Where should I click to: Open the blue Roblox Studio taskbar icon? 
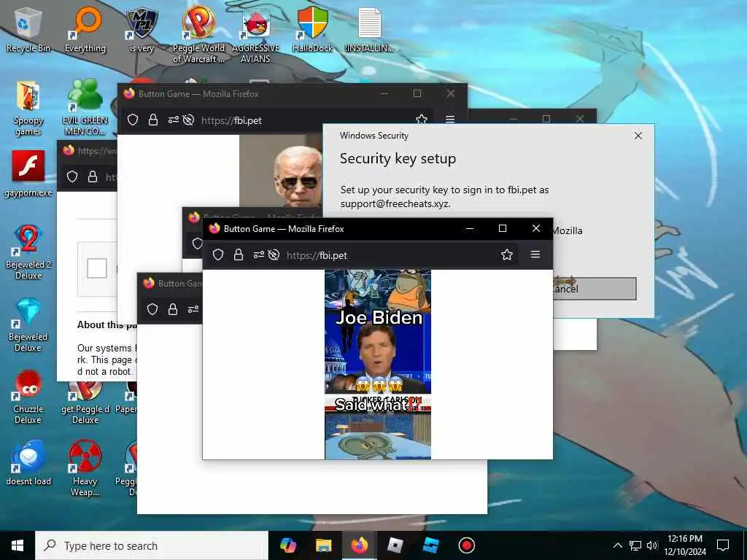coord(430,545)
